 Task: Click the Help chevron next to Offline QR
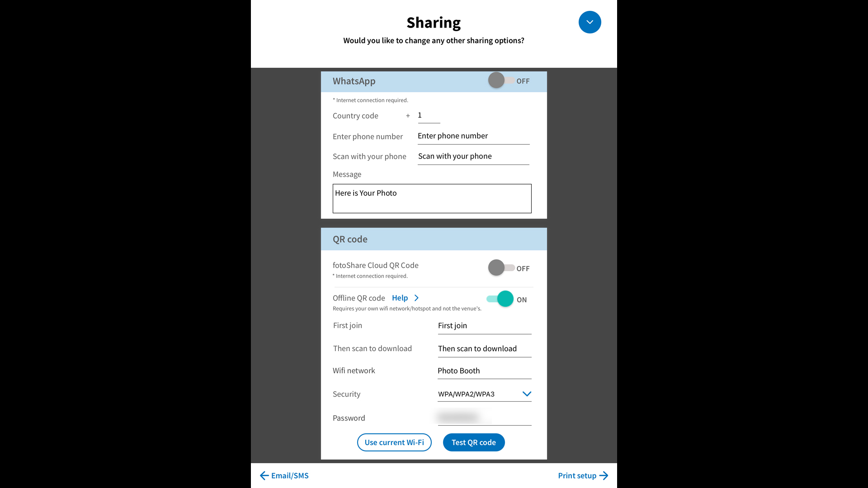(416, 297)
